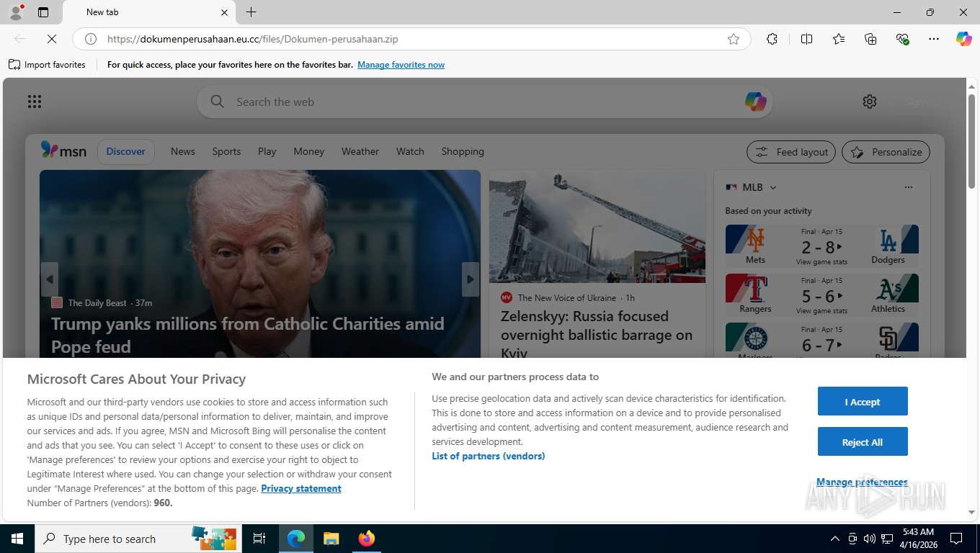980x553 pixels.
Task: Click the I Accept button
Action: point(862,401)
